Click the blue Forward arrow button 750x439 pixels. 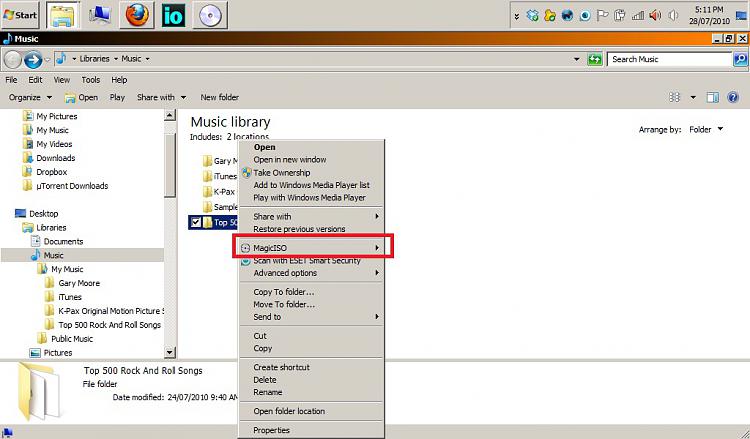point(33,59)
